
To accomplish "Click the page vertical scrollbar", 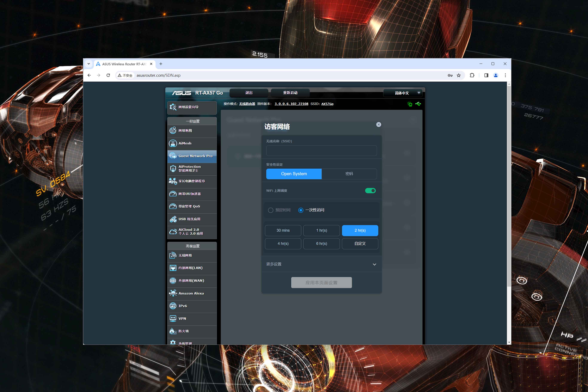I will pos(509,186).
